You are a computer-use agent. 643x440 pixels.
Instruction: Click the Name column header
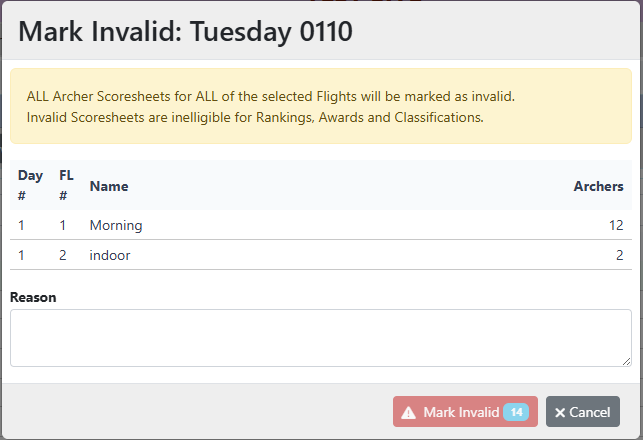pyautogui.click(x=109, y=186)
